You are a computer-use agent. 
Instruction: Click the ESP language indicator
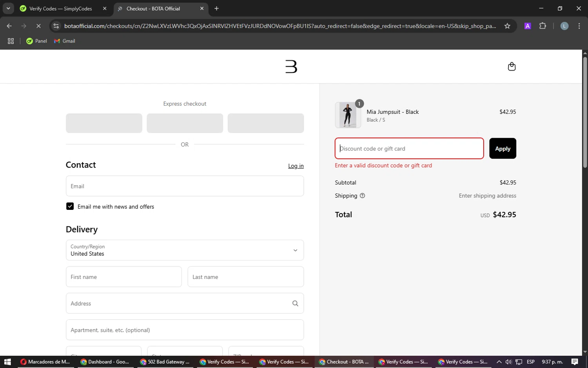pos(530,362)
